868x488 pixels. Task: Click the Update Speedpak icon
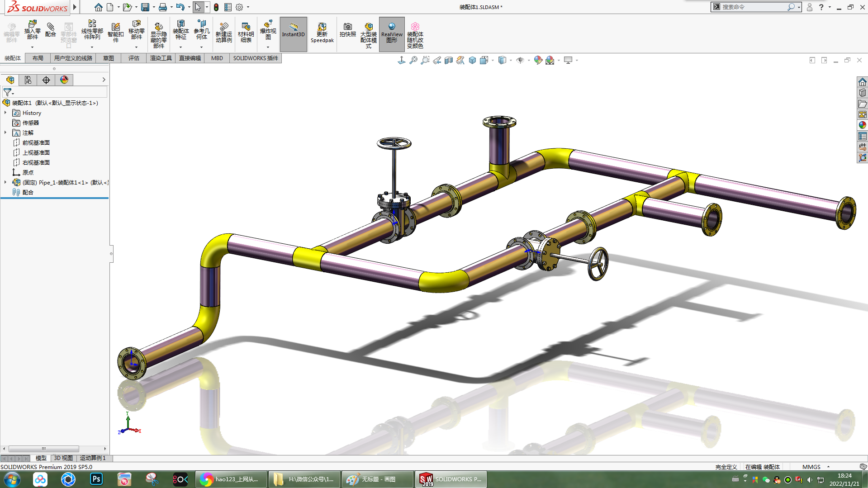[x=322, y=33]
